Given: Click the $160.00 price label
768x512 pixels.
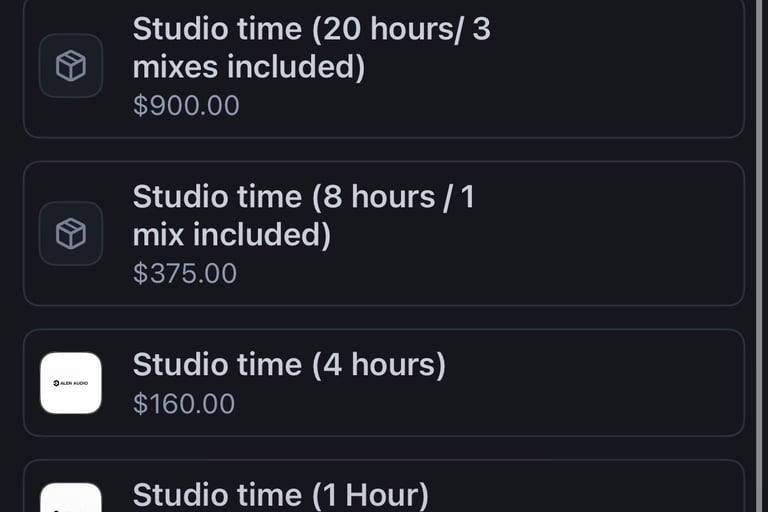Looking at the screenshot, I should pos(184,404).
